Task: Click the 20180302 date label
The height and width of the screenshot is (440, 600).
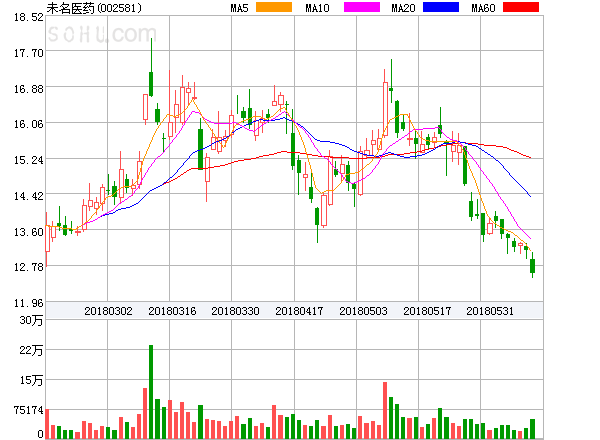Action: coord(108,311)
